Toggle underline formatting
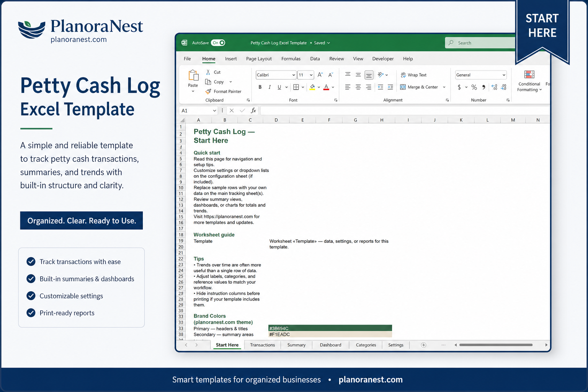The height and width of the screenshot is (392, 588). coord(279,87)
